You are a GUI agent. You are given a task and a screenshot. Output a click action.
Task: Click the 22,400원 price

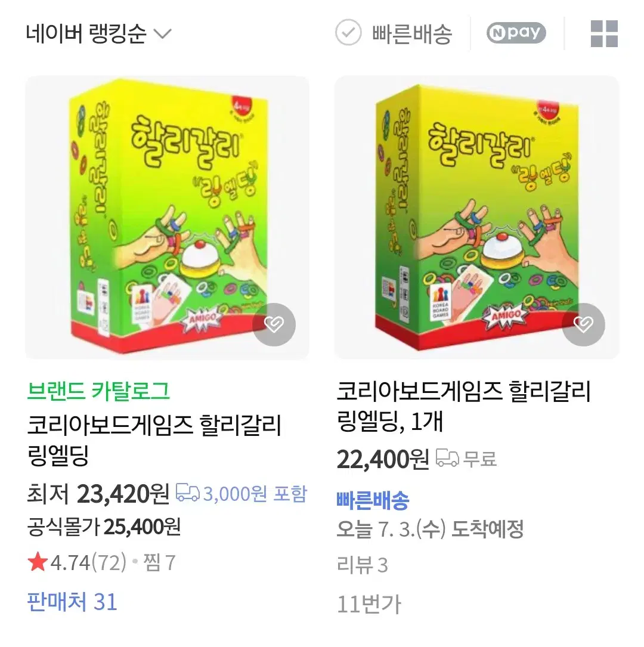tap(383, 459)
